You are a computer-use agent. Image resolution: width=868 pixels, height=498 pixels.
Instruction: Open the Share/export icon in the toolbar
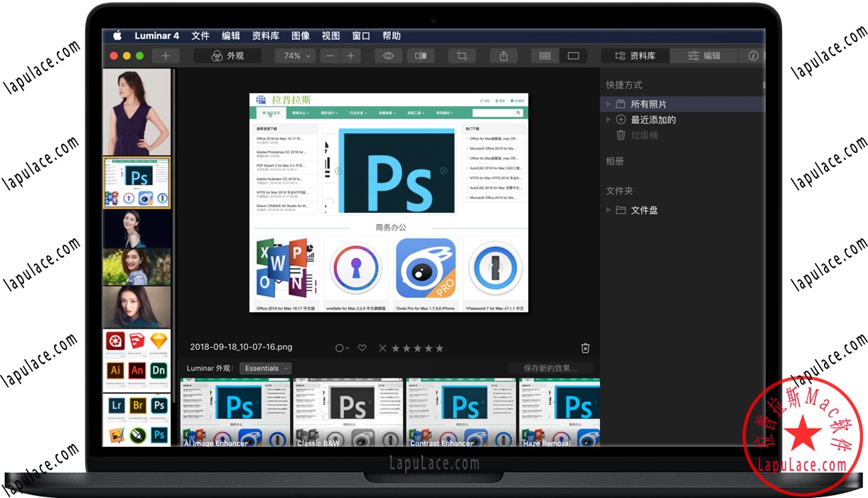[x=504, y=55]
